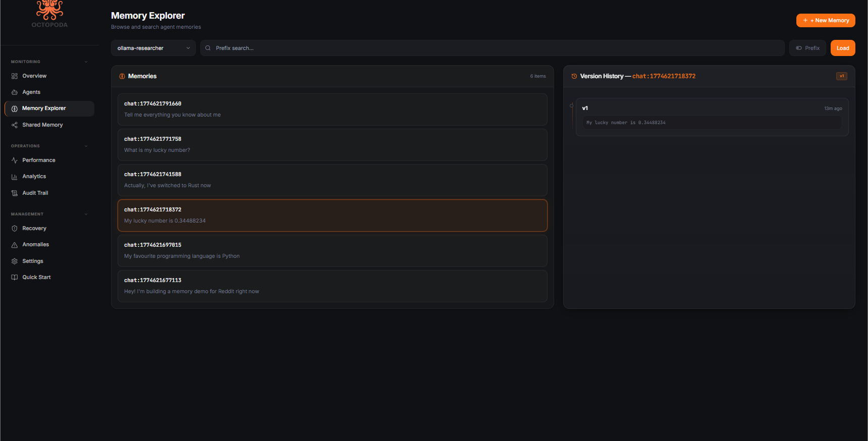Navigate to Performance page
Image resolution: width=868 pixels, height=441 pixels.
point(39,160)
